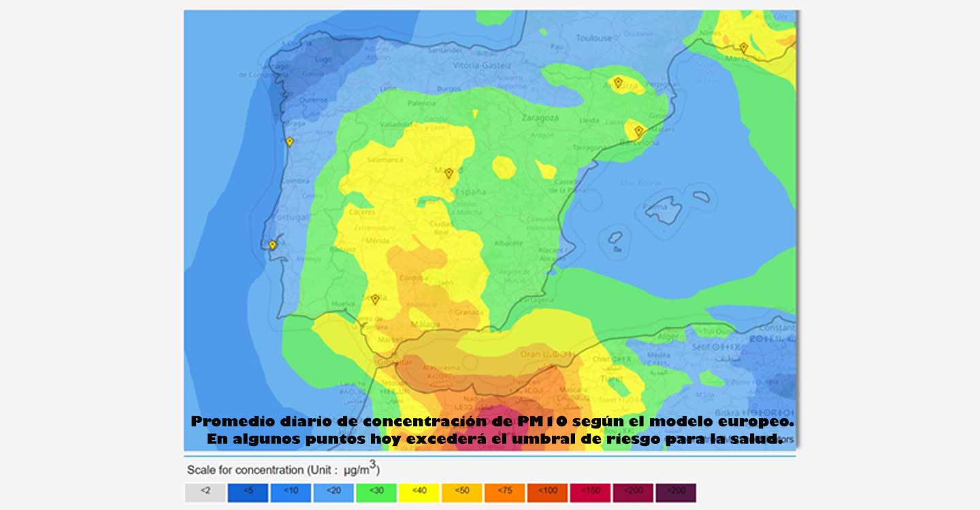Click the blue <10 legend swatch
Viewport: 980px width, 510px height.
pyautogui.click(x=291, y=493)
